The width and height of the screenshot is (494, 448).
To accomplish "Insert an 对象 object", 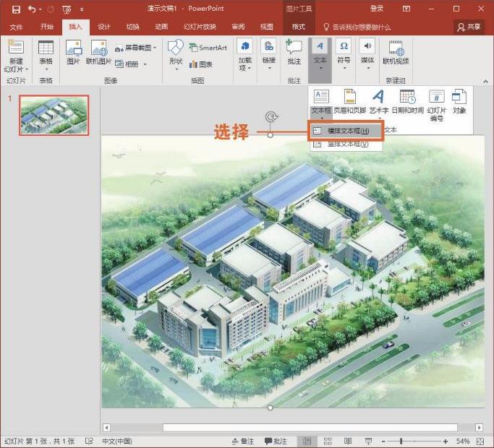I will pyautogui.click(x=459, y=102).
